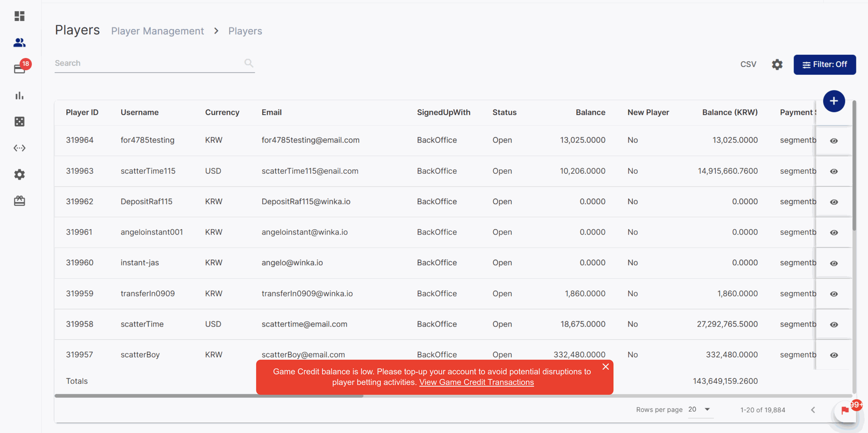Screen dimensions: 868x433
Task: View player scatterTime via eye icon
Action: (x=834, y=325)
